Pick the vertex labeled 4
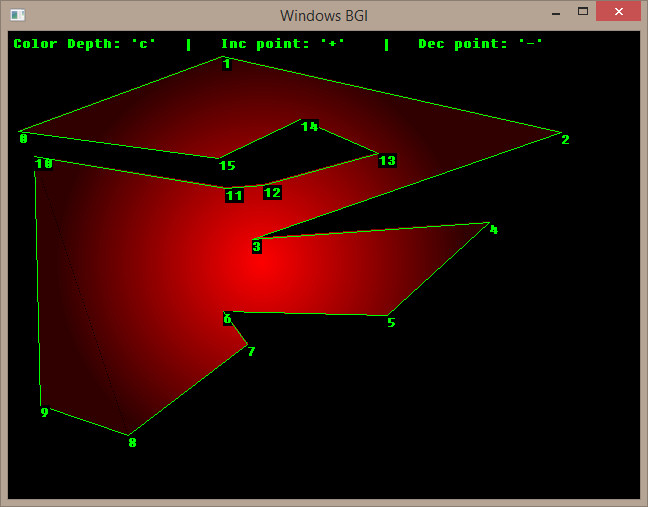This screenshot has height=507, width=648. click(x=493, y=230)
